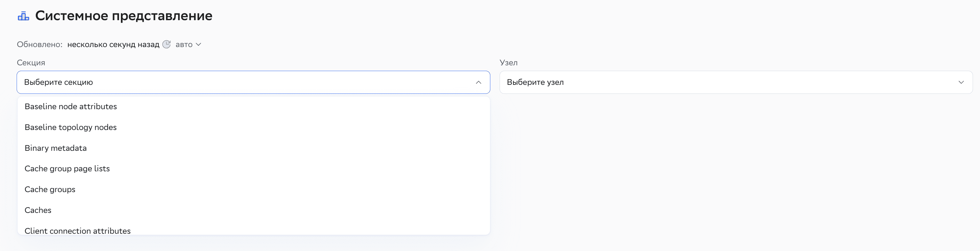Click the 'Секция' field label
The image size is (980, 251).
tap(30, 62)
